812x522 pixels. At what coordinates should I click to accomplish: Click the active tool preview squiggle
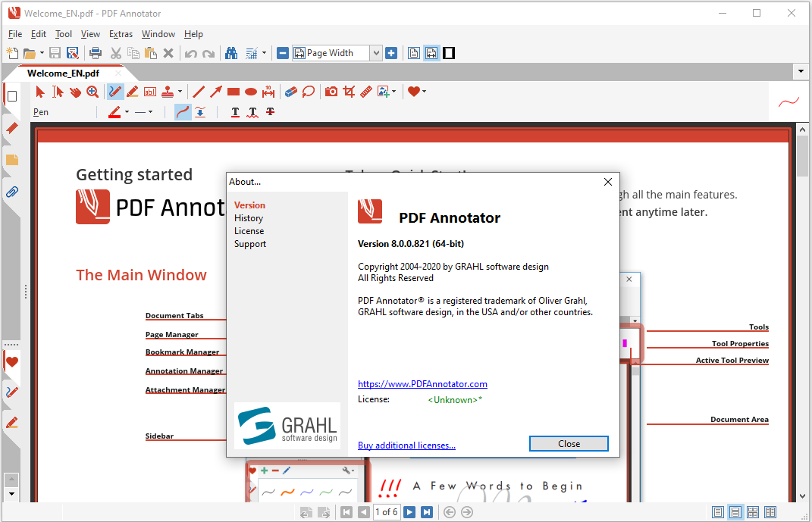[x=788, y=102]
